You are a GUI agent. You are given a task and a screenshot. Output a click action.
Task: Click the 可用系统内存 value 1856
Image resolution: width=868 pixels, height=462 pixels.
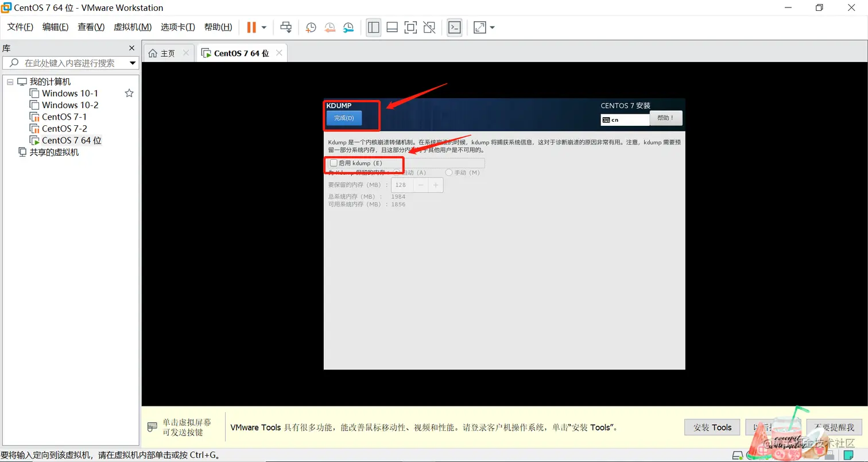coord(398,204)
